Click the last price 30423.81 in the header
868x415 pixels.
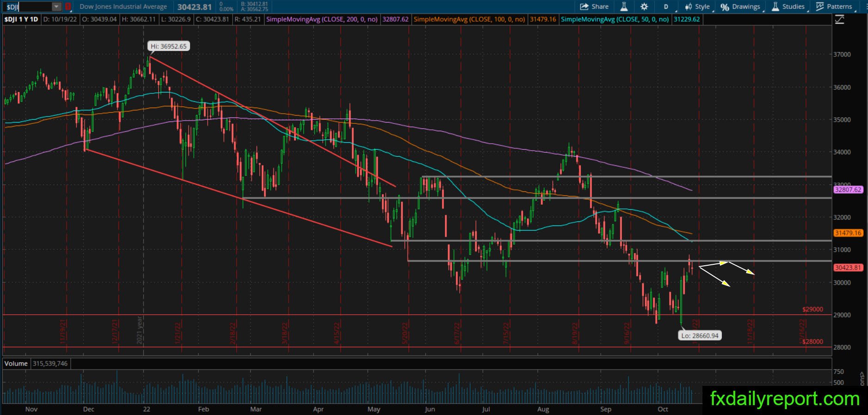click(194, 7)
